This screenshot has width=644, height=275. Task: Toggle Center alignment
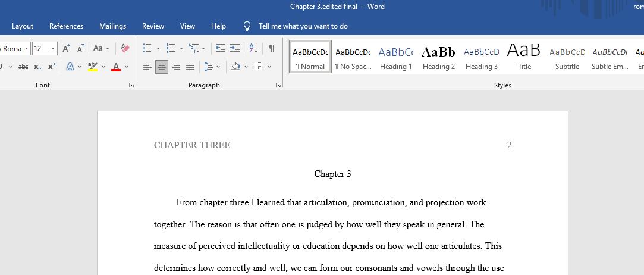pos(162,67)
